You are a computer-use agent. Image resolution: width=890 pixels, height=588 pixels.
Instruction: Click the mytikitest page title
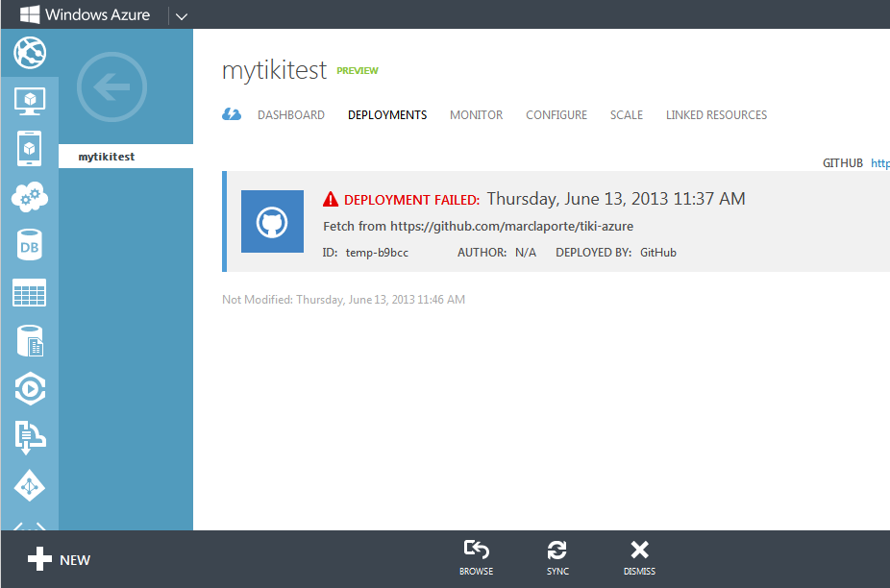tap(274, 70)
